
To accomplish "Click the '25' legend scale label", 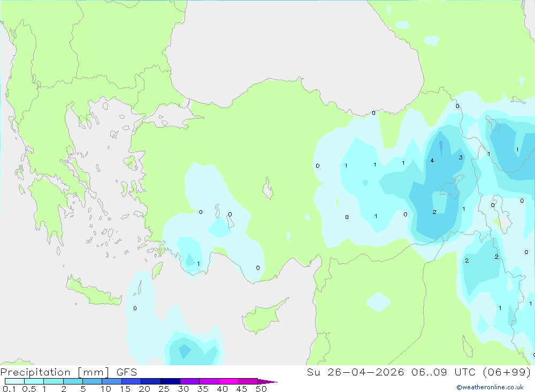I will (164, 389).
